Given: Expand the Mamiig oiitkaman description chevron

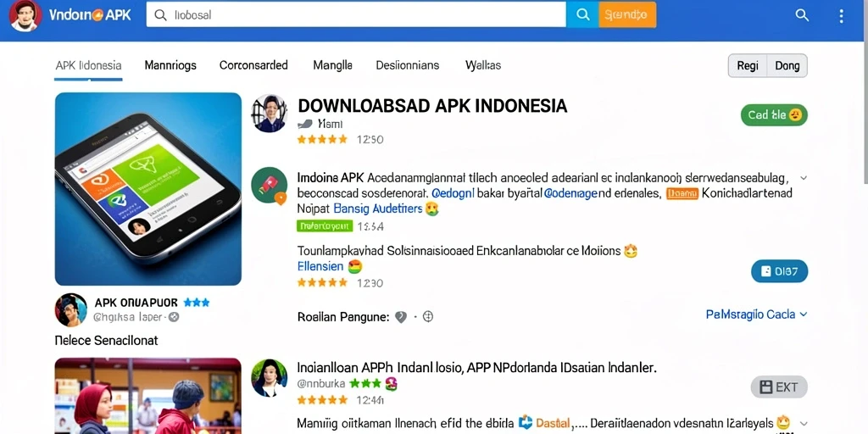Looking at the screenshot, I should [x=804, y=424].
